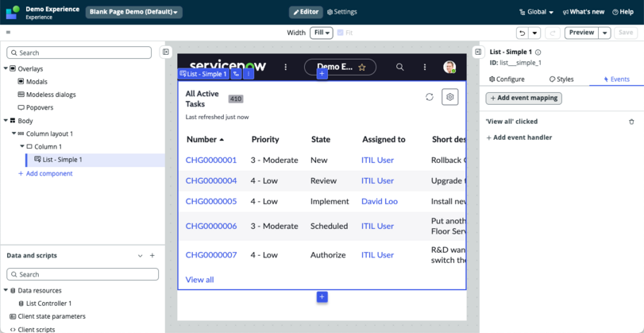Click plus icon in Data and scripts

point(152,256)
